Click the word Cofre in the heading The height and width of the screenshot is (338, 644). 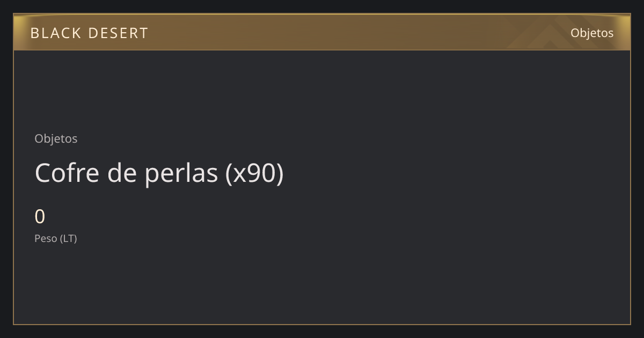(x=67, y=173)
